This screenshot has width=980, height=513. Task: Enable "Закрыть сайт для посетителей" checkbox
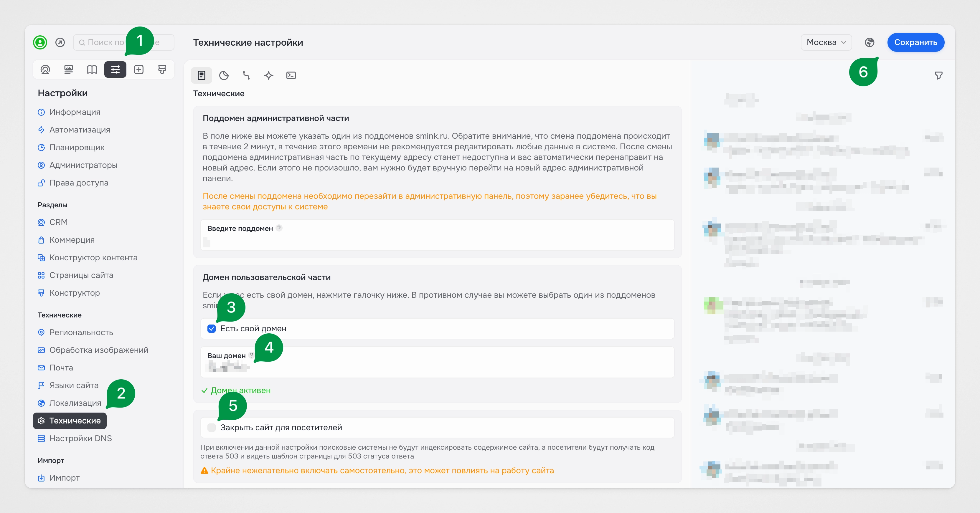212,427
